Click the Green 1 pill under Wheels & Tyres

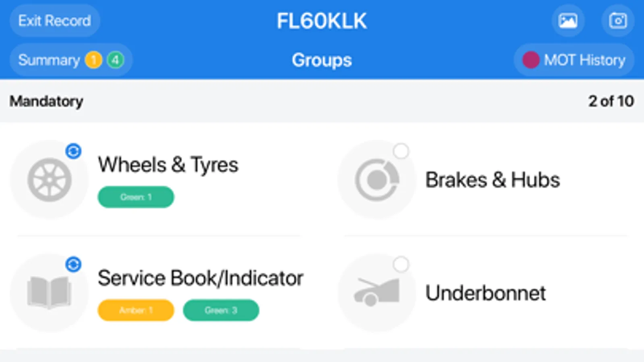(x=136, y=197)
